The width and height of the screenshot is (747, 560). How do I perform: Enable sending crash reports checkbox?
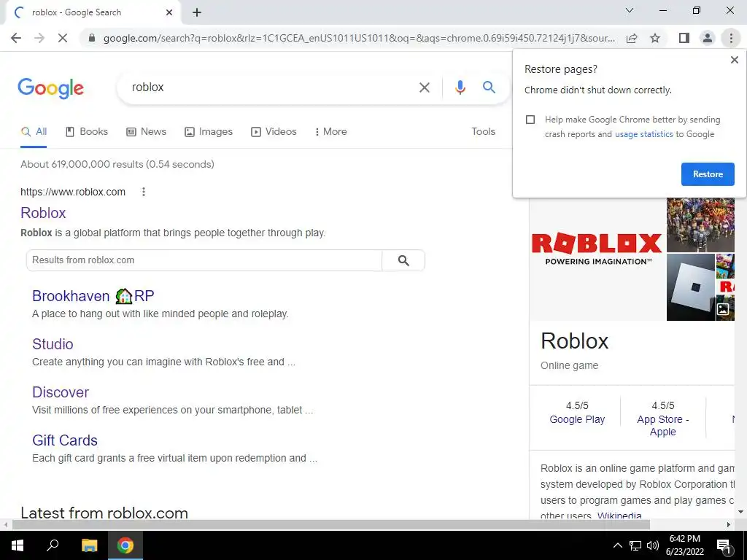click(530, 120)
